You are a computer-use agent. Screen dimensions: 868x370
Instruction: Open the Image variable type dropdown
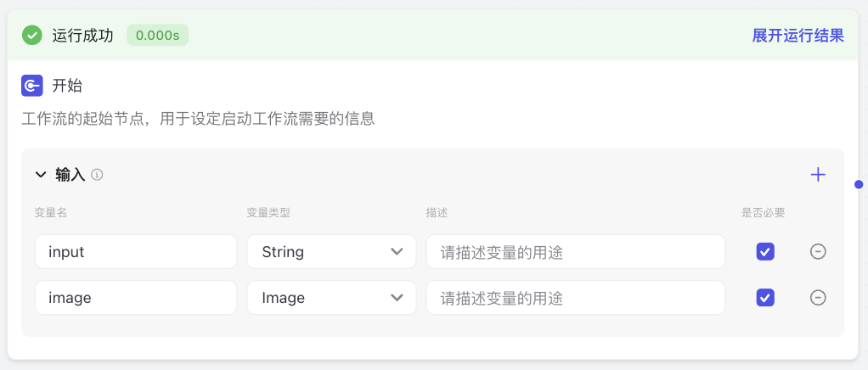[x=331, y=298]
